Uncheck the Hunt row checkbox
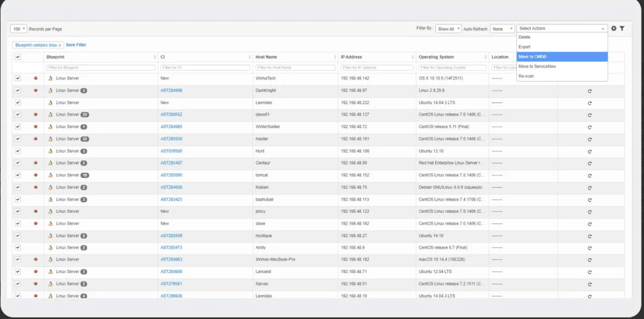The height and width of the screenshot is (319, 644). 18,151
